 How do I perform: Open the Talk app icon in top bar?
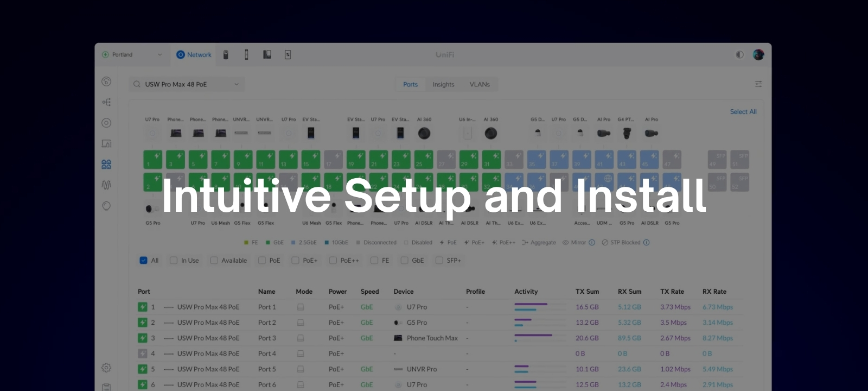(x=267, y=55)
